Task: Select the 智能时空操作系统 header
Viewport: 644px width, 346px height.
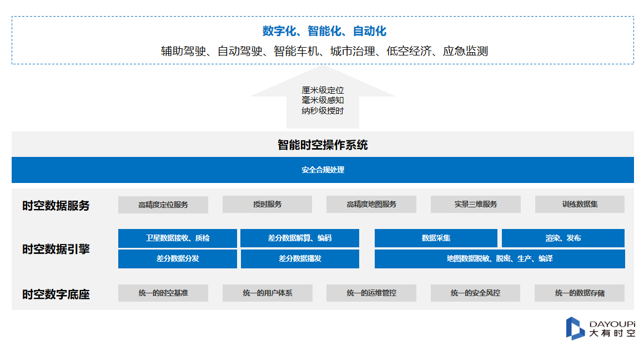Action: point(322,145)
